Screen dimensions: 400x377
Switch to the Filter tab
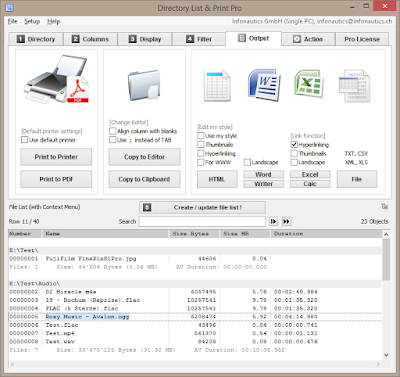tap(199, 39)
